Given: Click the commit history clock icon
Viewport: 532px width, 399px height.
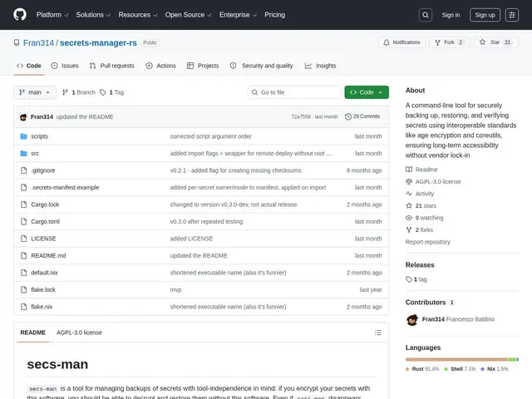Looking at the screenshot, I should tap(347, 116).
